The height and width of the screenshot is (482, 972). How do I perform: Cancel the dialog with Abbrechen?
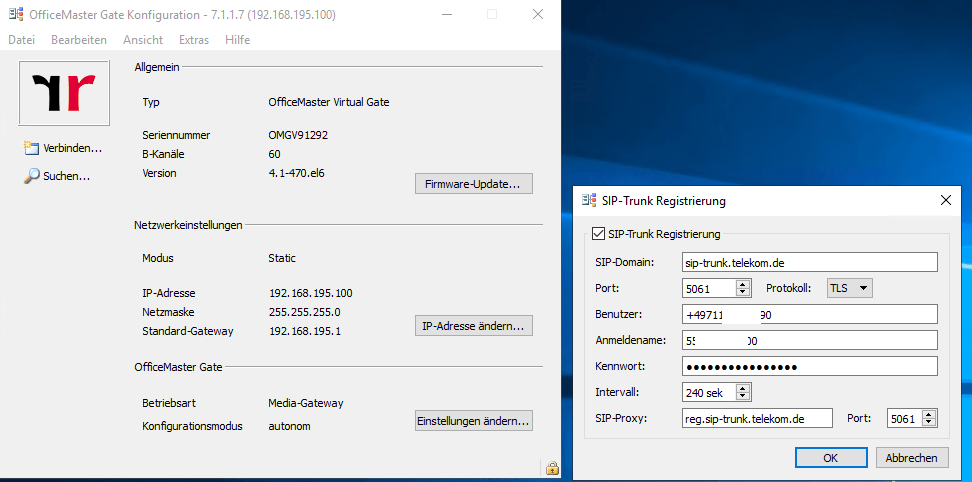[912, 458]
